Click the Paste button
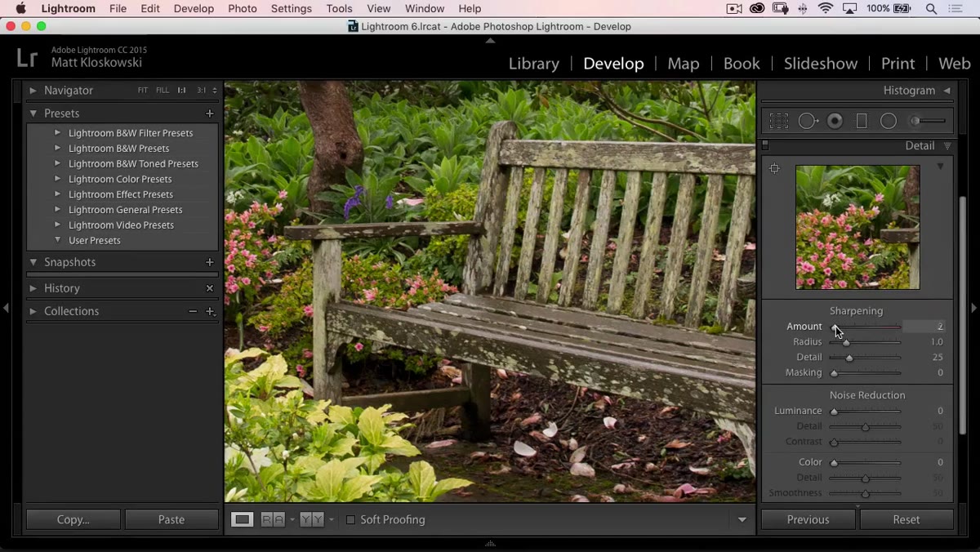Screen dimensions: 980x552 click(171, 519)
